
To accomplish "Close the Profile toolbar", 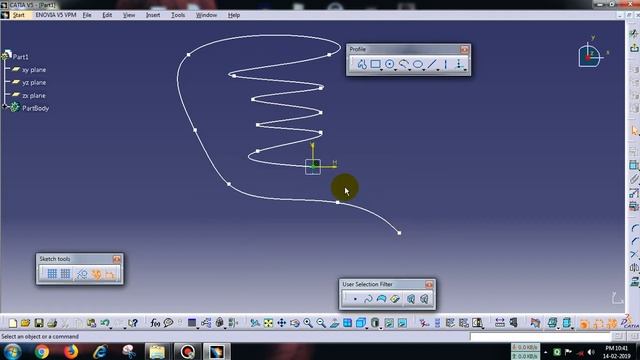I will pyautogui.click(x=464, y=49).
